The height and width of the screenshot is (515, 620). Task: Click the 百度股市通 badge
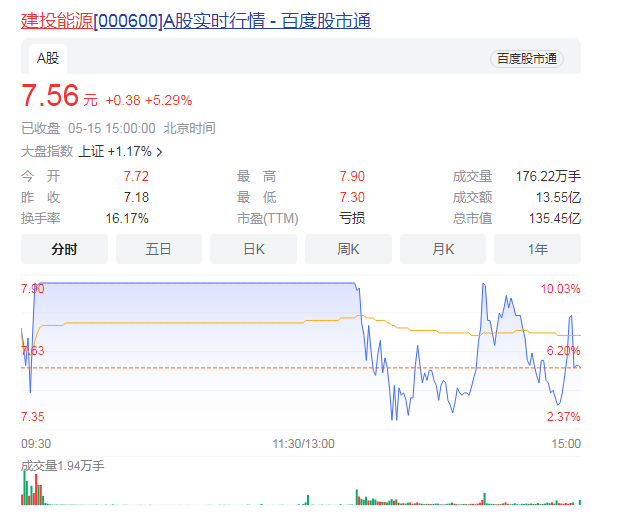click(x=526, y=59)
